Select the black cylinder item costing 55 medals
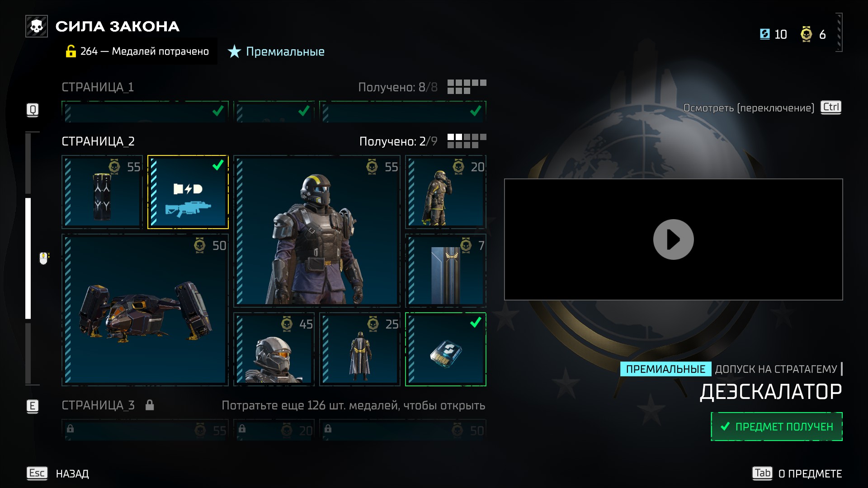 (102, 192)
